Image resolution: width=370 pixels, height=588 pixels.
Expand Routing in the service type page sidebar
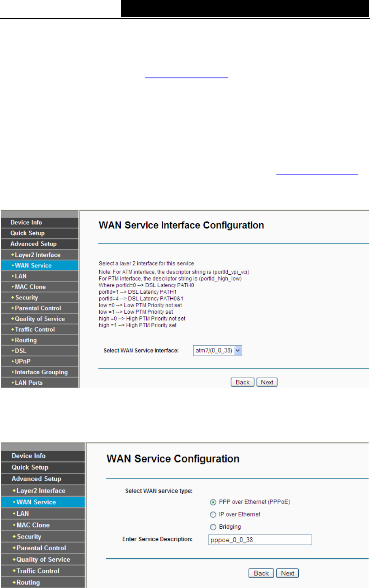pos(43,582)
